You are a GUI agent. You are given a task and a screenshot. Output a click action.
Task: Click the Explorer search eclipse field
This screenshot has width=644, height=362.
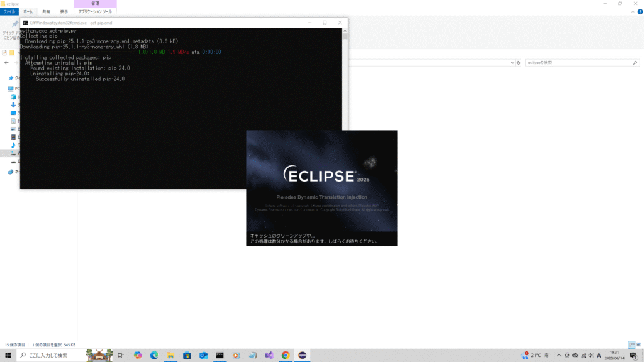point(579,63)
